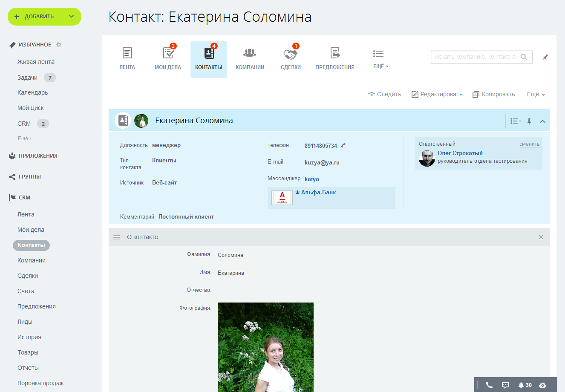This screenshot has height=392, width=565.
Task: Click the telephony phone icon in bottom bar
Action: point(489,385)
